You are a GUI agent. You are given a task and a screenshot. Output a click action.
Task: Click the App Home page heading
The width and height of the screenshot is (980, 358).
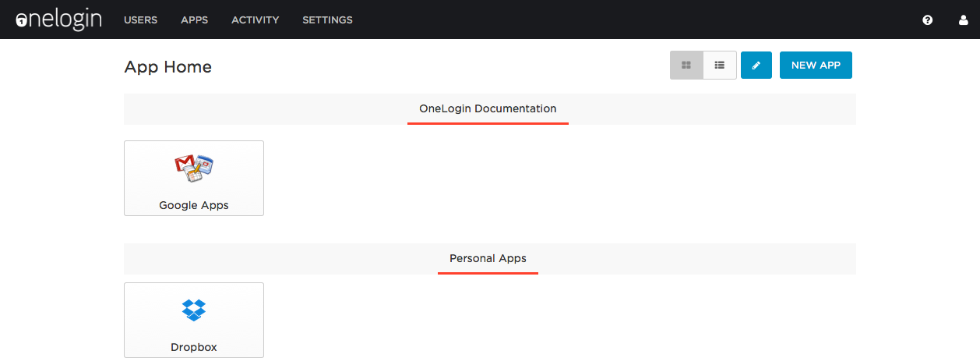coord(168,67)
